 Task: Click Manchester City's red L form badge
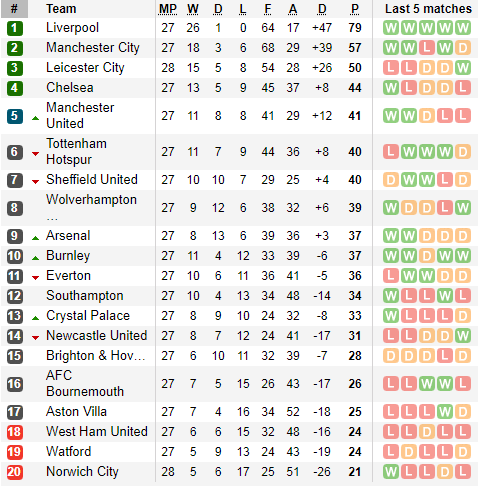tap(427, 48)
